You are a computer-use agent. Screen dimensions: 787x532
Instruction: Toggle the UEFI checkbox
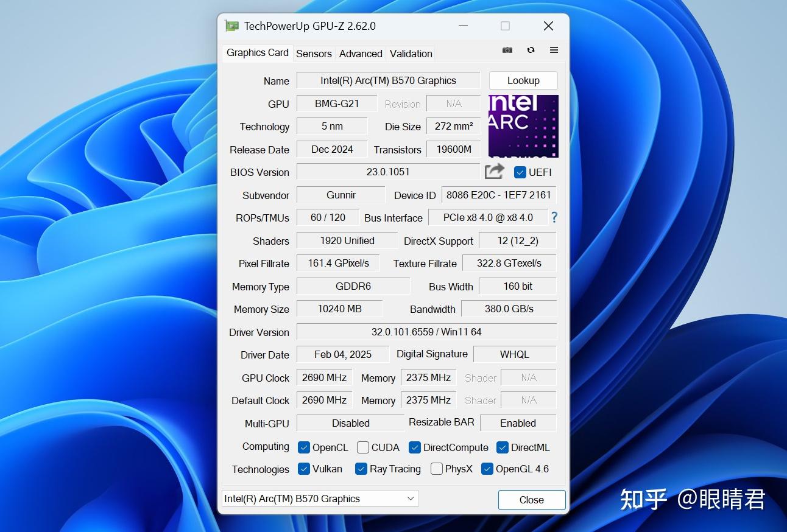(520, 172)
